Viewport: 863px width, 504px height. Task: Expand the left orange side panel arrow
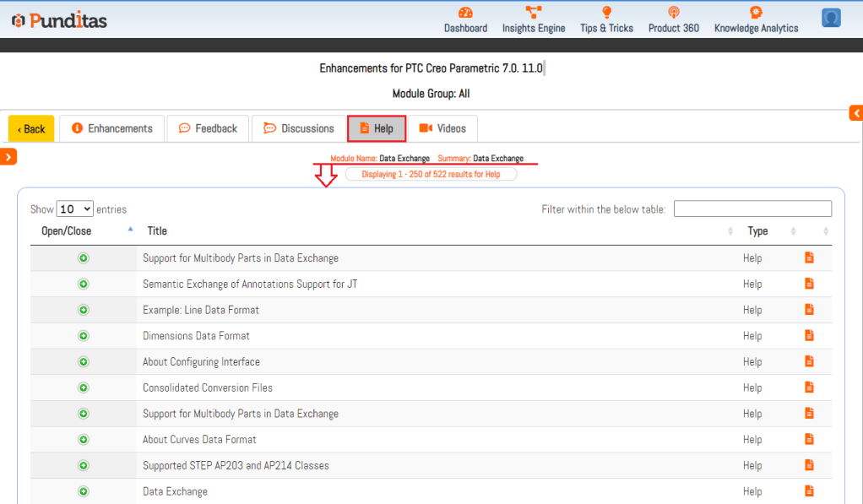coord(8,156)
